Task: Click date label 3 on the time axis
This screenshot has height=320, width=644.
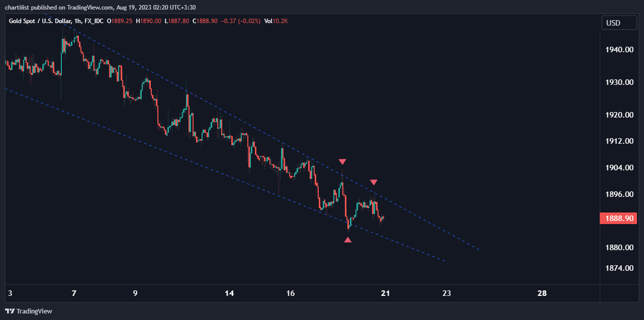Action: (10, 293)
